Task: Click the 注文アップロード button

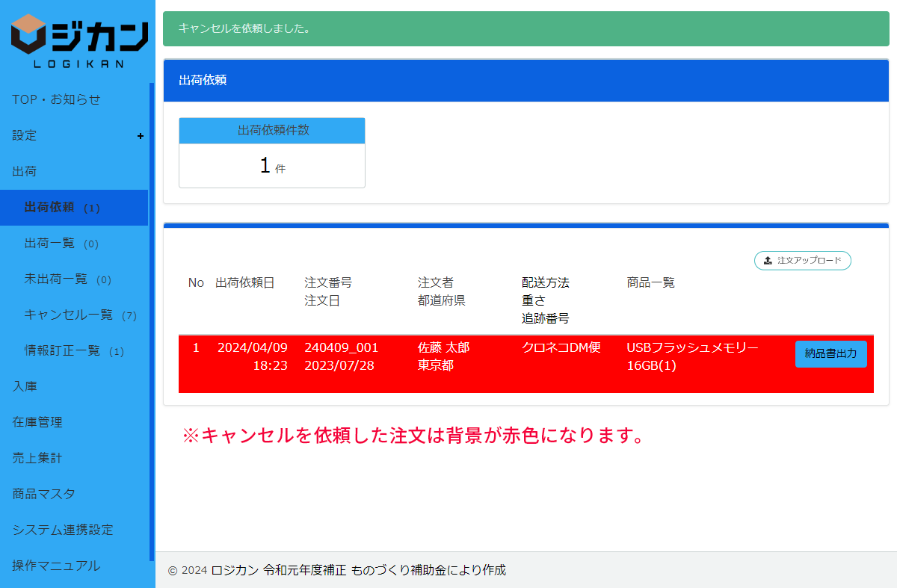Action: [803, 261]
